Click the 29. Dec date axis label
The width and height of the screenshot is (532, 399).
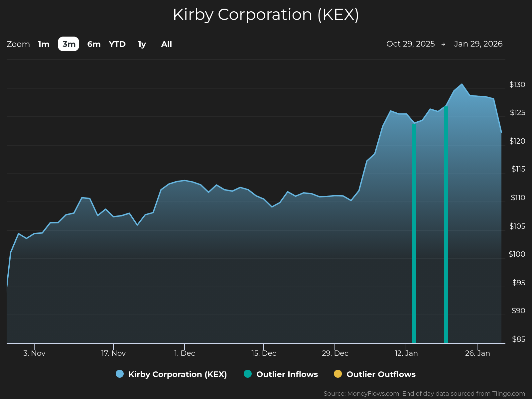[335, 353]
